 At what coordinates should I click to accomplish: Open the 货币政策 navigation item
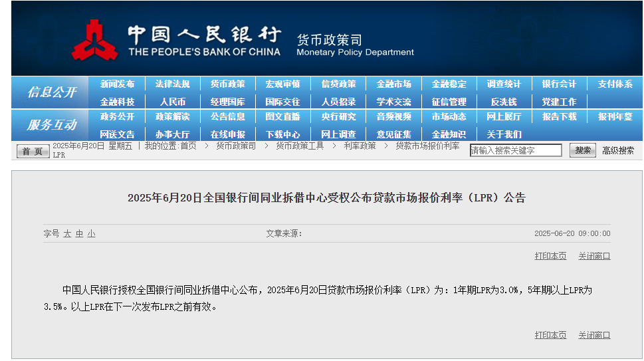[x=227, y=84]
